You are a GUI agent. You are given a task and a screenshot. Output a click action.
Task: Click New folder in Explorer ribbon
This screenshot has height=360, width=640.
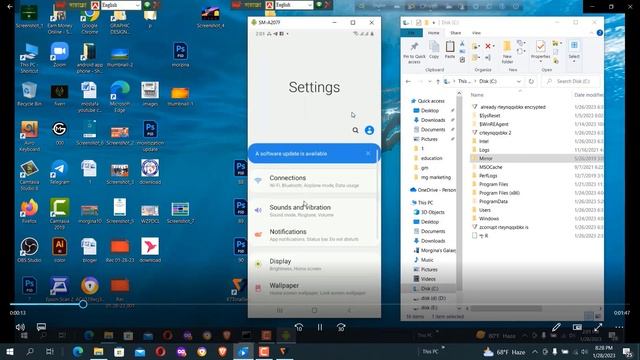tap(507, 52)
